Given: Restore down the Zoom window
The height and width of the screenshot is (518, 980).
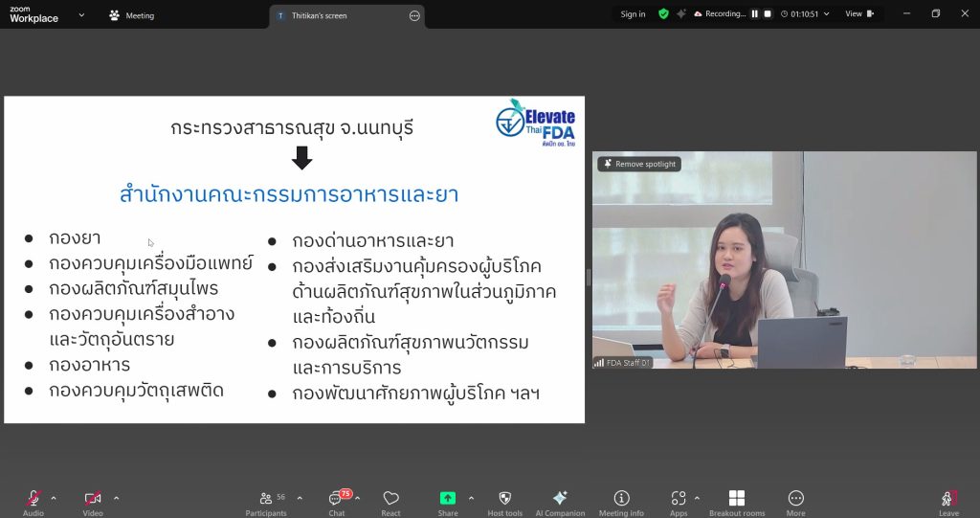Looking at the screenshot, I should point(936,13).
